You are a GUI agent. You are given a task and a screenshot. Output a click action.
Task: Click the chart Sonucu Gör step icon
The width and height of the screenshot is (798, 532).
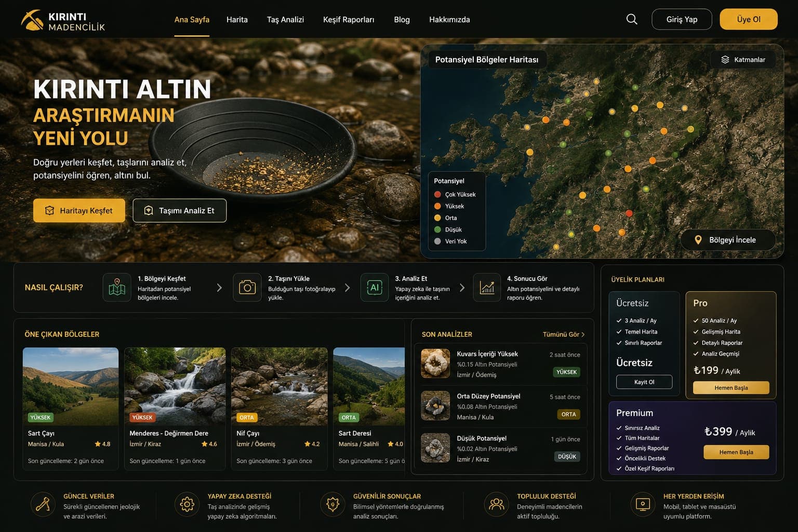[x=487, y=287]
